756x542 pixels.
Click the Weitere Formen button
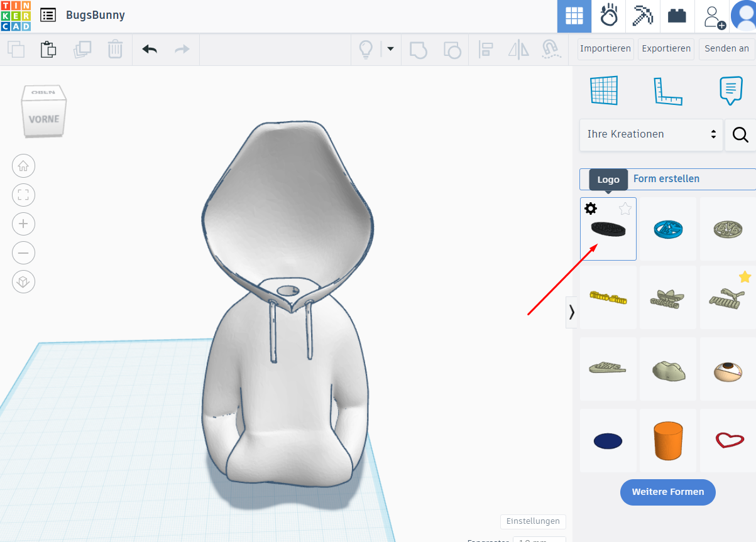tap(667, 492)
